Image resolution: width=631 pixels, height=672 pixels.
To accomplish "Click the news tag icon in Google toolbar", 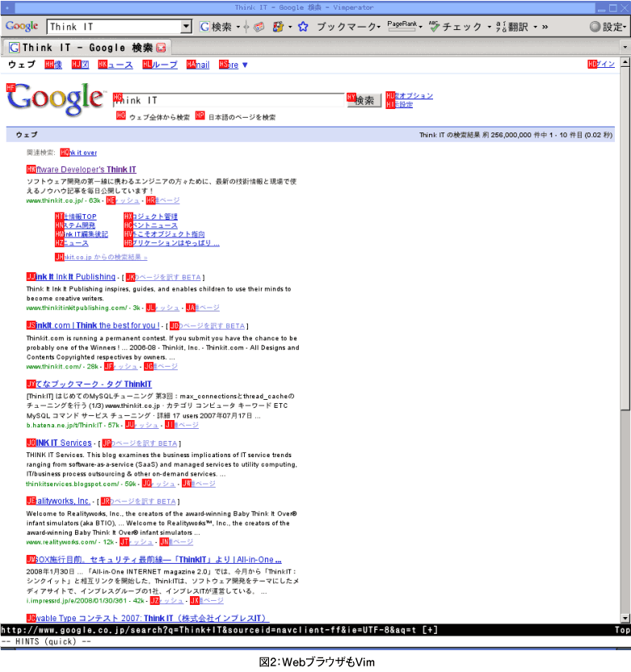I will [x=259, y=27].
